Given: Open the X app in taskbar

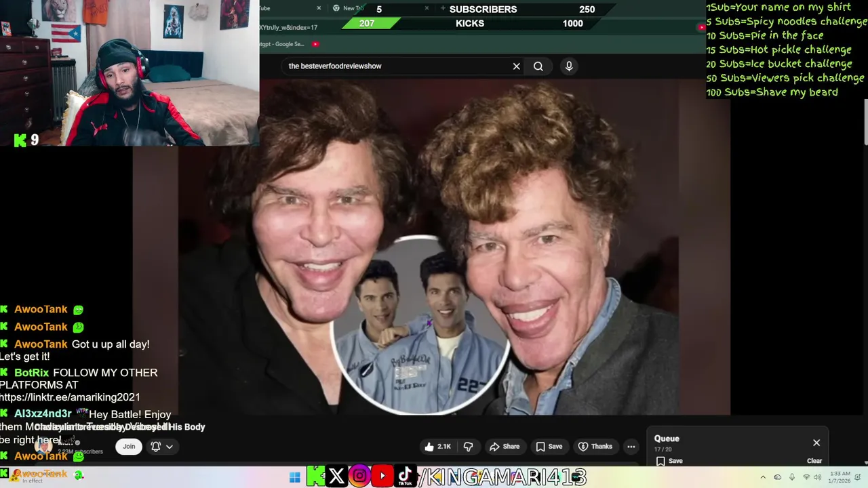Looking at the screenshot, I should [336, 476].
